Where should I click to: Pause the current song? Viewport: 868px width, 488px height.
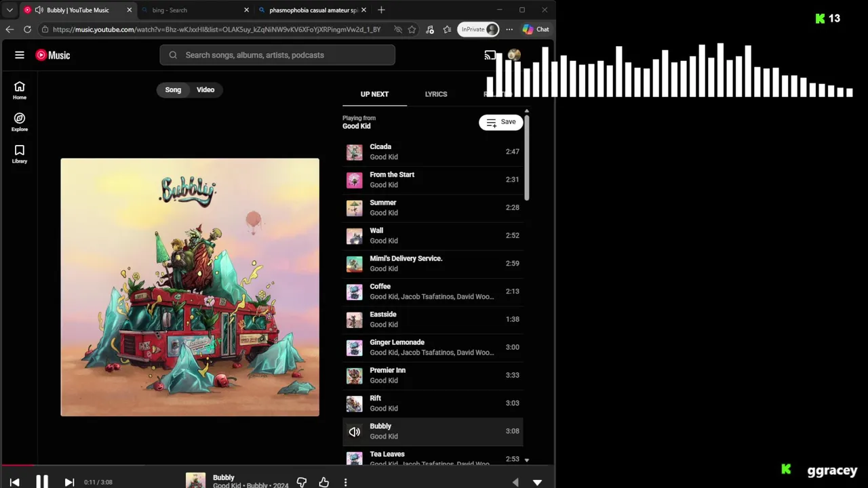point(41,482)
